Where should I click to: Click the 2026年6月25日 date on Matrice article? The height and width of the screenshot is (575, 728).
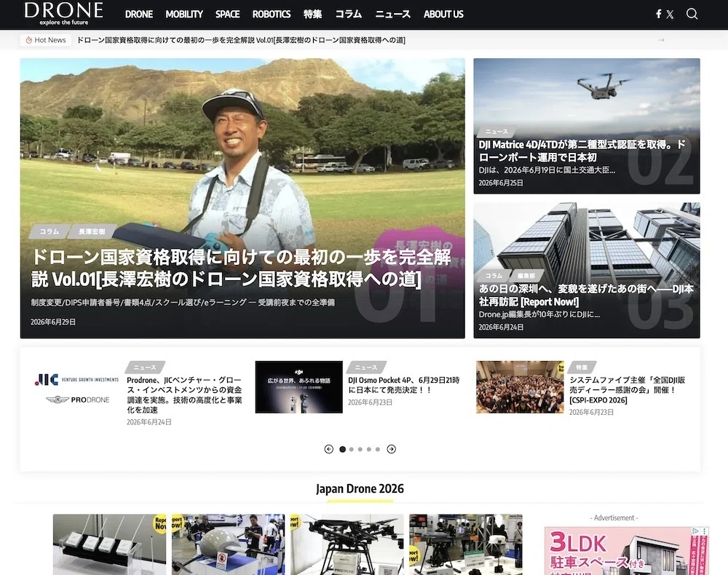pos(501,183)
